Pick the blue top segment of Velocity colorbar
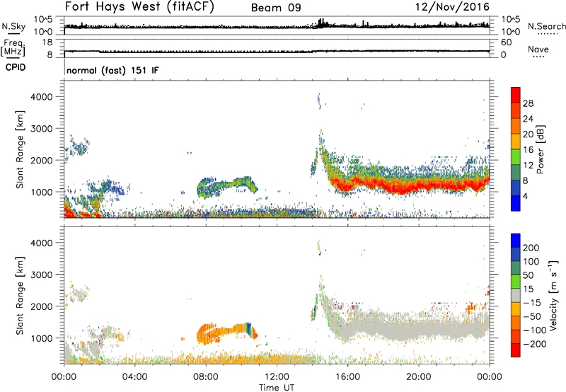Viewport: 566px width, 392px height. point(516,241)
